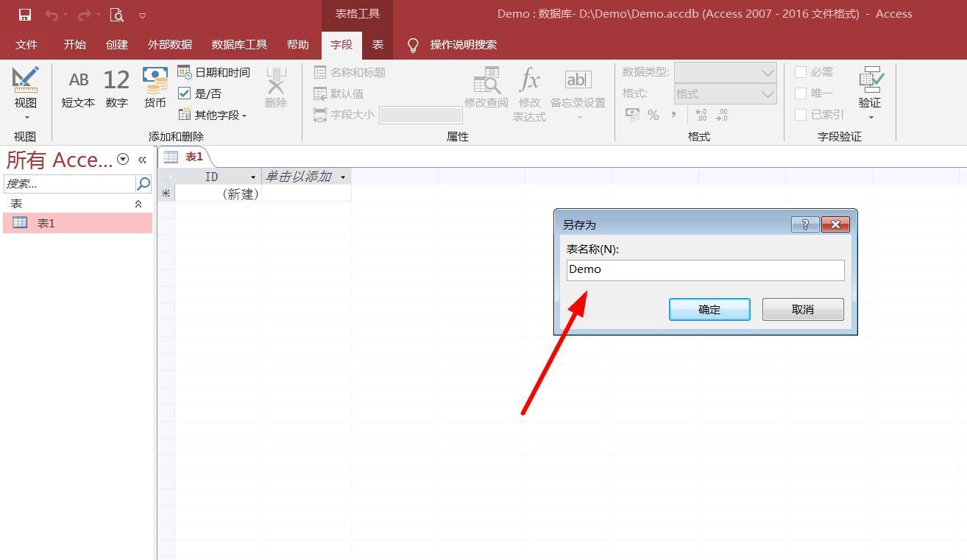Cancel the 另存为 dialog with 取消
This screenshot has height=560, width=967.
pos(802,309)
